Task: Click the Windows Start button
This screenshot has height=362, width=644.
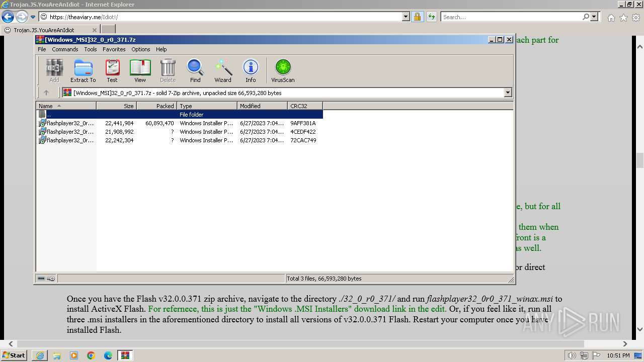Action: (x=14, y=355)
